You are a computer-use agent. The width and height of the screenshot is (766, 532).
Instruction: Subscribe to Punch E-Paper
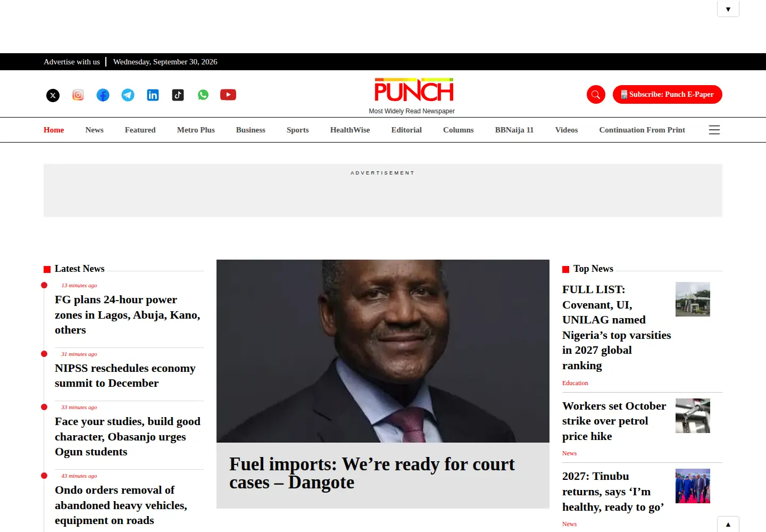click(668, 94)
